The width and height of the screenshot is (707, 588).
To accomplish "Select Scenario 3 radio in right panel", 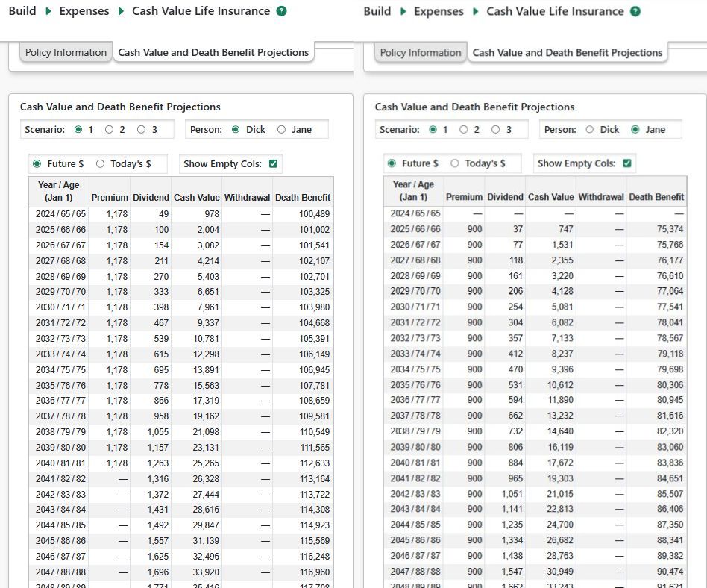I will [x=495, y=130].
